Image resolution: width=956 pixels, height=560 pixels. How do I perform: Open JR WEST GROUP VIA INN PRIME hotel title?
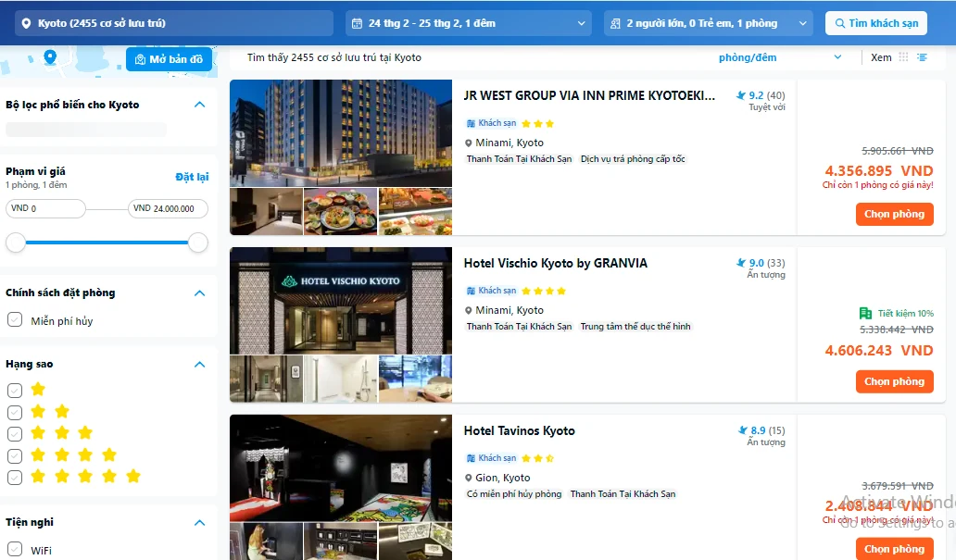tap(589, 95)
